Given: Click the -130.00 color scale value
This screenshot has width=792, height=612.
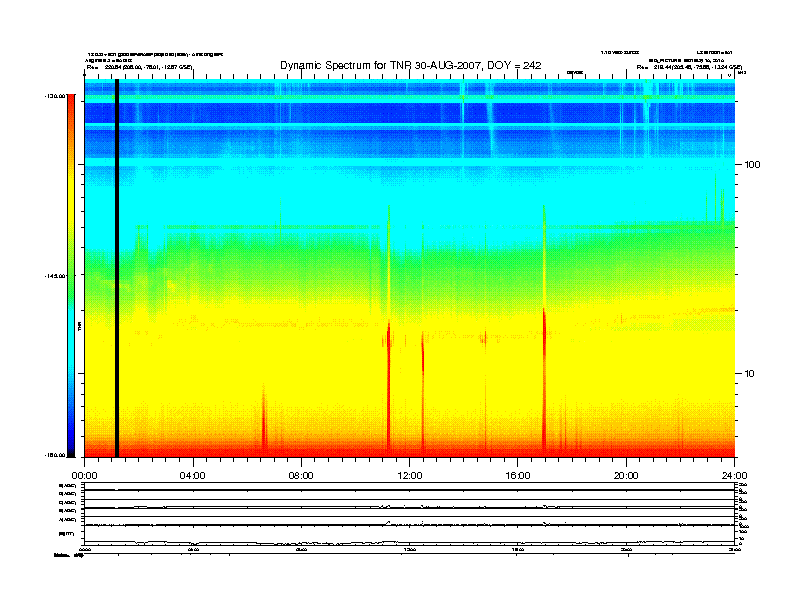Looking at the screenshot, I should [x=55, y=96].
